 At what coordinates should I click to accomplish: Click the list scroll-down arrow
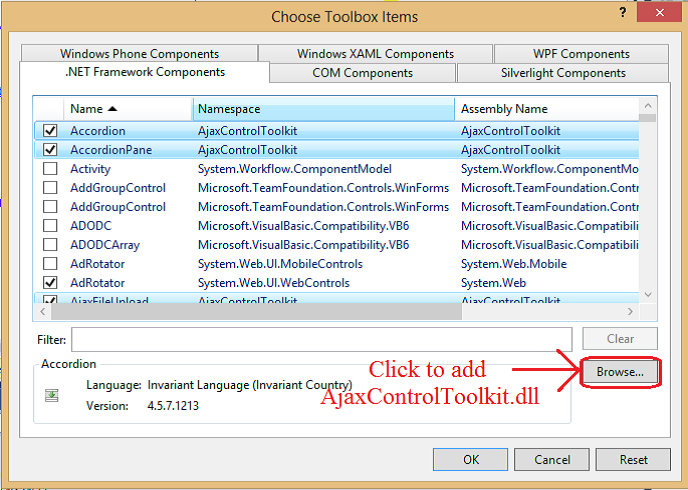[x=648, y=295]
